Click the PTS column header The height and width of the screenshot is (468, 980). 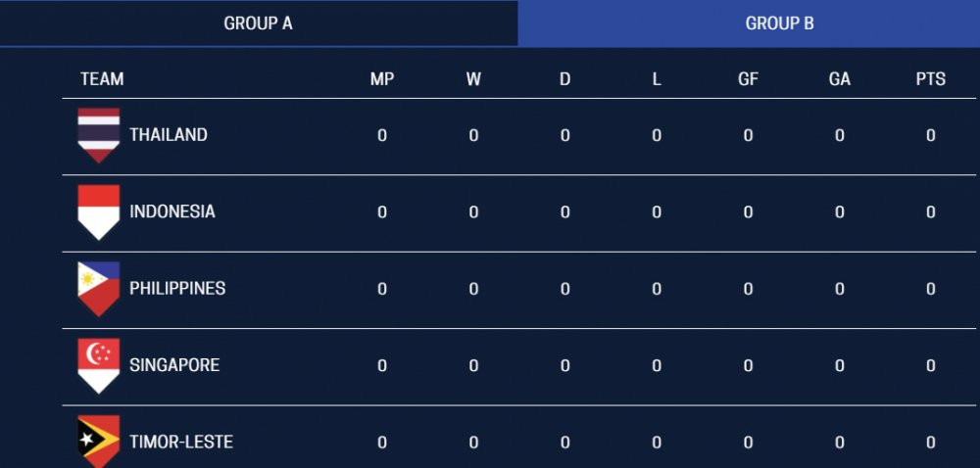931,79
